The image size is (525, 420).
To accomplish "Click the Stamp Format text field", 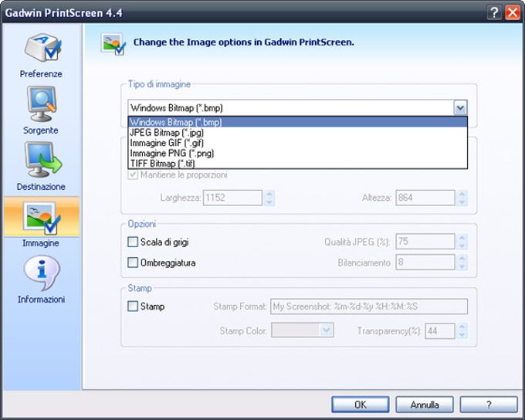I will 369,307.
